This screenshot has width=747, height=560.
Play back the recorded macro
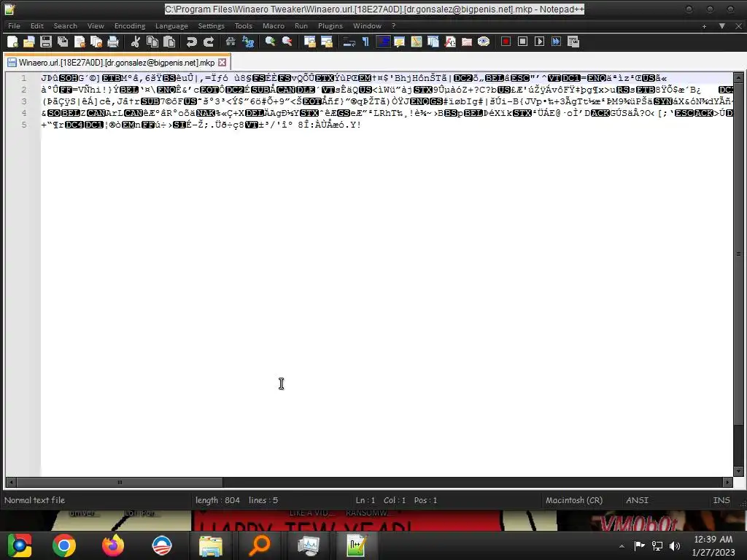539,42
